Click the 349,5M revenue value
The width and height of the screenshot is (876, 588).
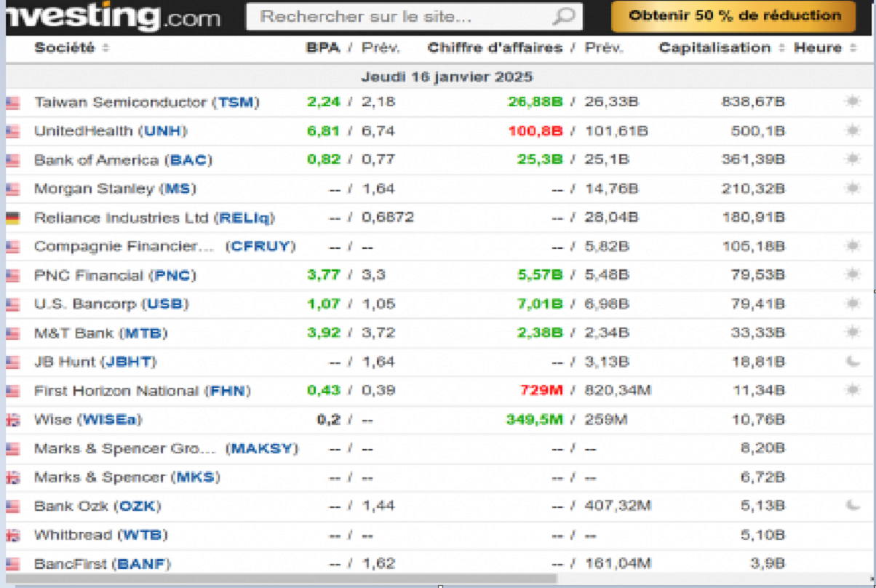[534, 420]
